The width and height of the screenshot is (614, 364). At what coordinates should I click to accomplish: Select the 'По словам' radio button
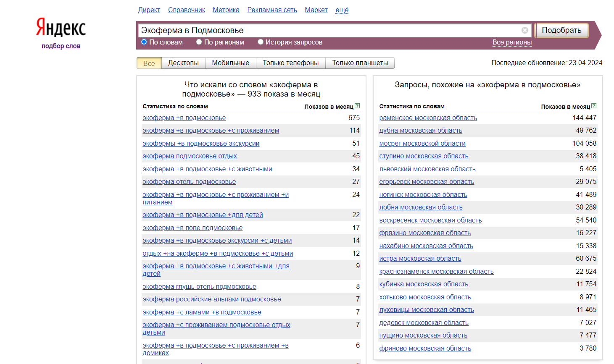pyautogui.click(x=144, y=42)
